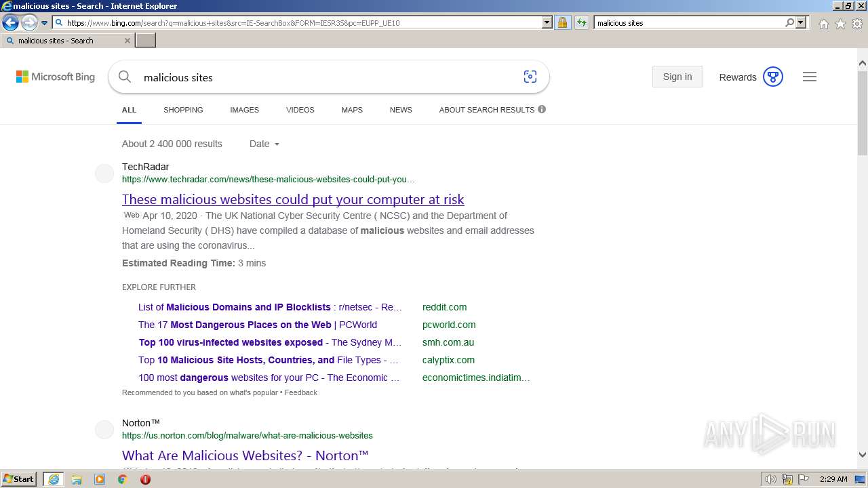Click the economictimes.indiatim… domain text
The width and height of the screenshot is (868, 488).
pyautogui.click(x=476, y=378)
